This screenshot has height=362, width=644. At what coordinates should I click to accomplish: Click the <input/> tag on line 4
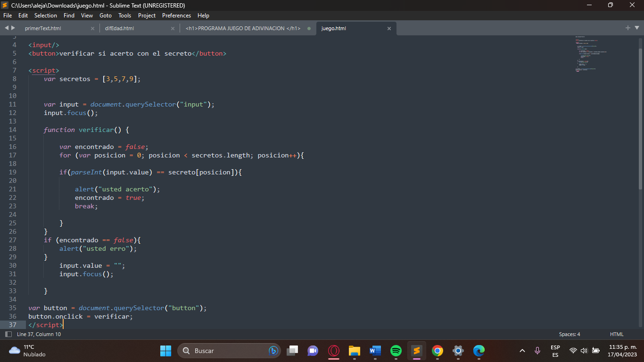[x=44, y=45]
